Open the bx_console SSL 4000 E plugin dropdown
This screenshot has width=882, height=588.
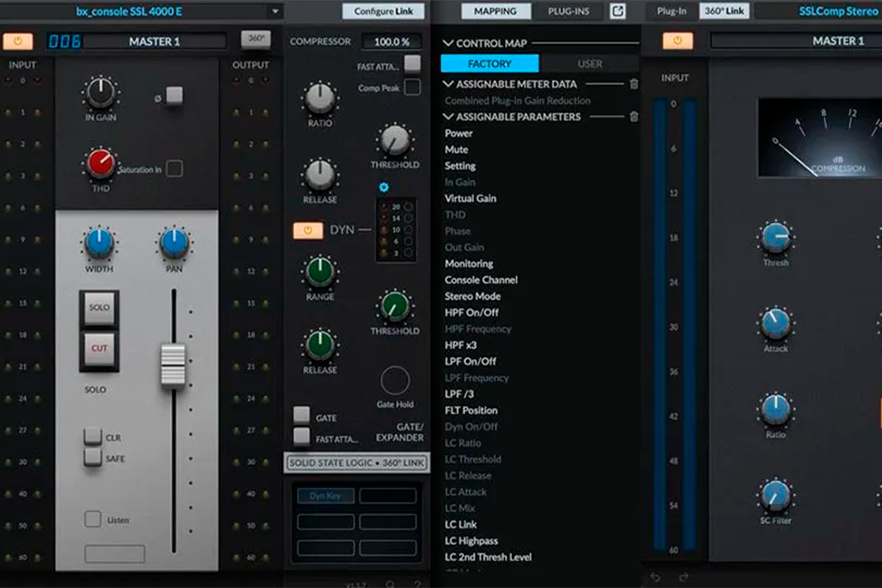pos(276,12)
